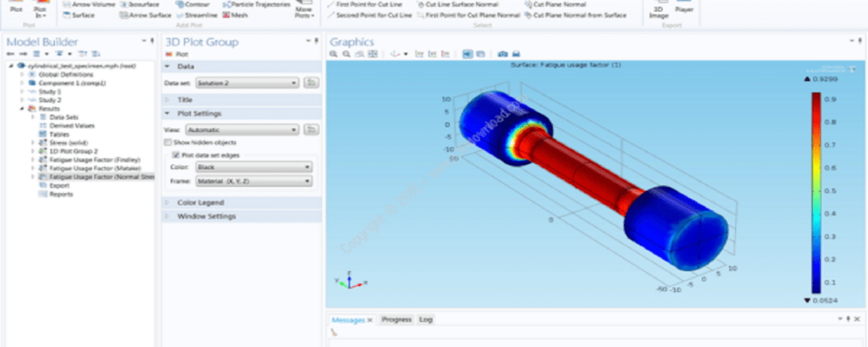Screen dimensions: 868x347
Task: Open the edge Color dropdown
Action: coord(252,167)
